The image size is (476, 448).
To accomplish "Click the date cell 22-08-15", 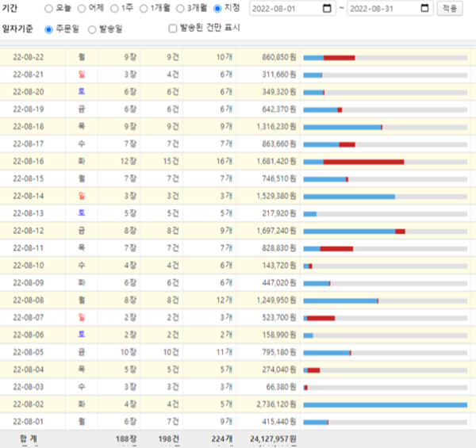I will point(29,178).
